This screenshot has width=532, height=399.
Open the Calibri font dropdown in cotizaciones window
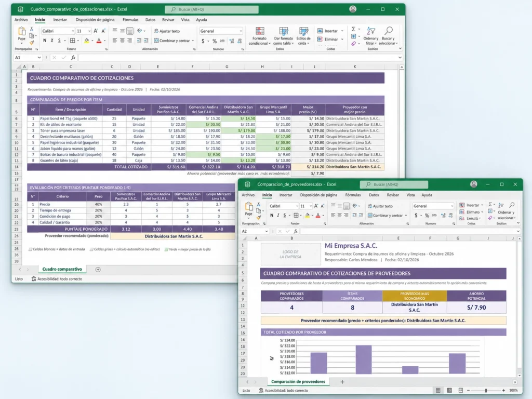click(x=73, y=31)
